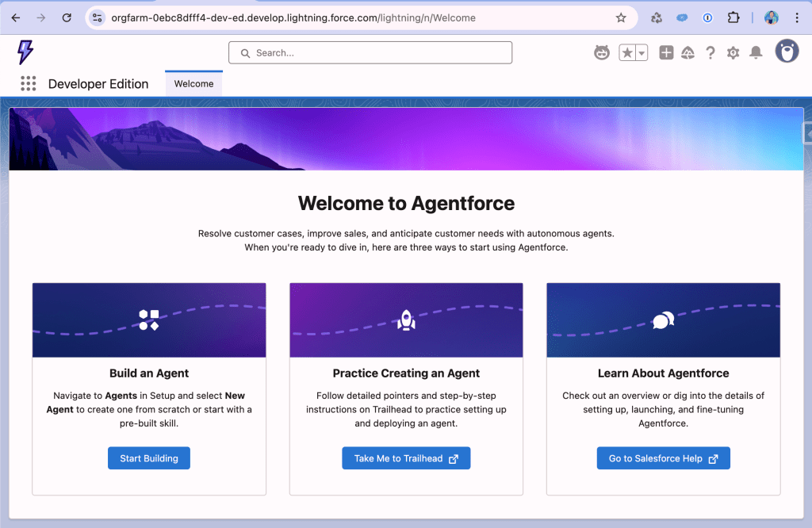This screenshot has height=528, width=812.
Task: Open Setup via the gear icon
Action: pos(733,52)
